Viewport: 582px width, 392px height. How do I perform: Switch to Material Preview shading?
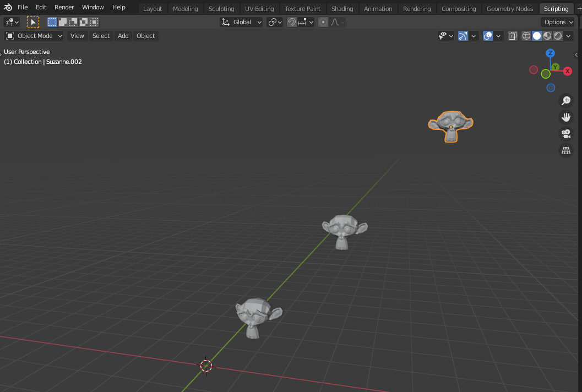coord(547,36)
